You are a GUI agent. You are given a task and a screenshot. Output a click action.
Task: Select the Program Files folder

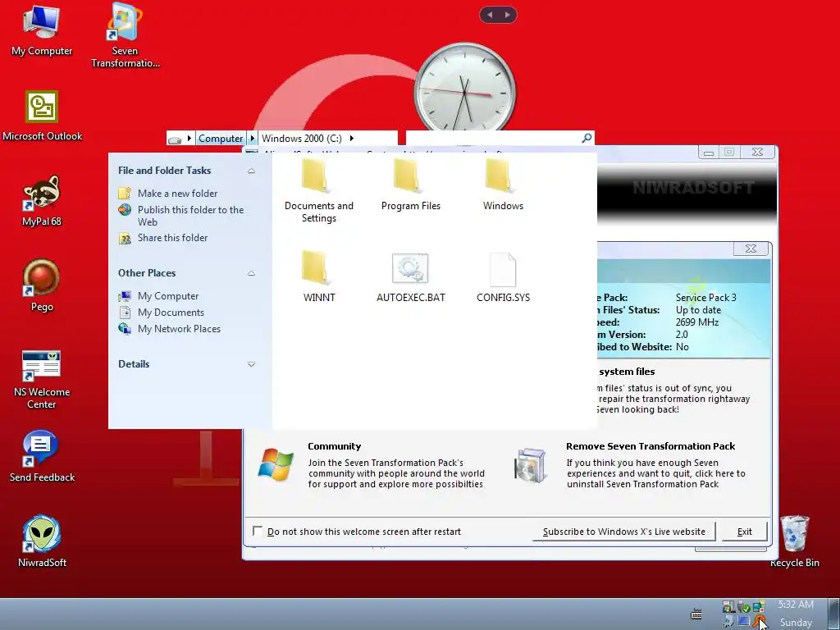(410, 185)
